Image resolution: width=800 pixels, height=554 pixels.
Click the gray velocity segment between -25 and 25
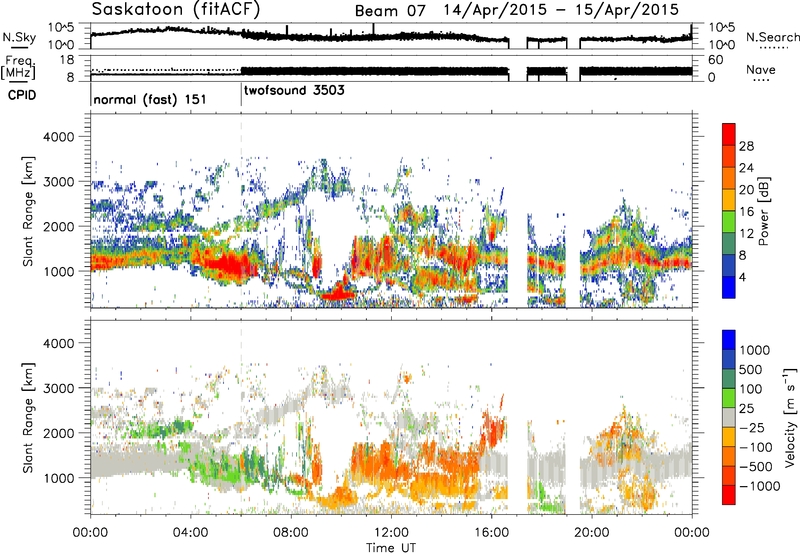point(729,418)
